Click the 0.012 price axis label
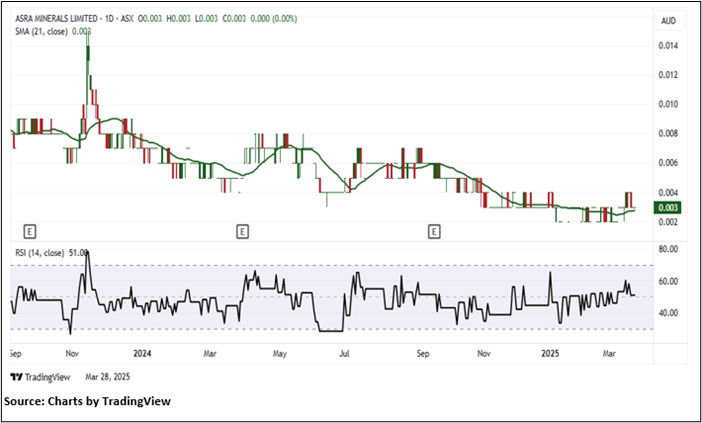This screenshot has width=702, height=423. pos(668,75)
